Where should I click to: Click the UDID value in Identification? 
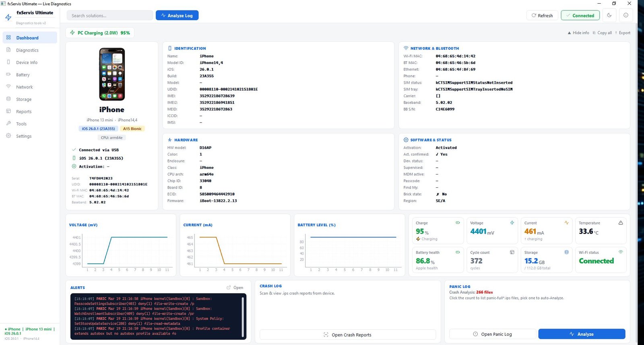[x=229, y=89]
